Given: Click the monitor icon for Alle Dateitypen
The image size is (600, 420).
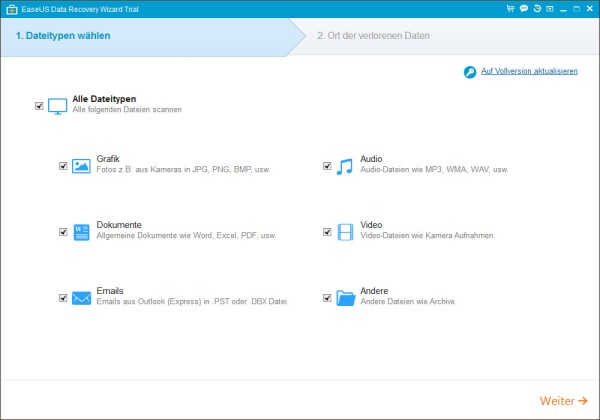Looking at the screenshot, I should pyautogui.click(x=57, y=106).
